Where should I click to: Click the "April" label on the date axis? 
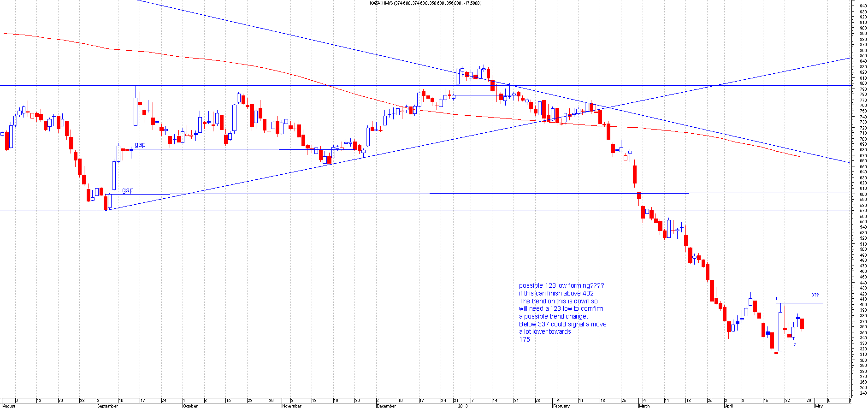728,406
